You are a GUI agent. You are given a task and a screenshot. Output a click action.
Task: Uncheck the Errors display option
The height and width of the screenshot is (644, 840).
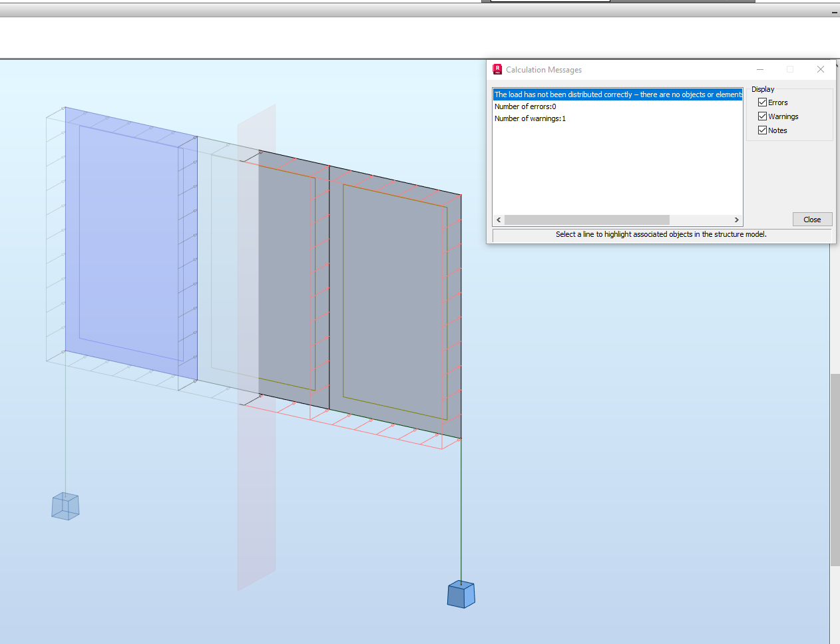point(761,102)
